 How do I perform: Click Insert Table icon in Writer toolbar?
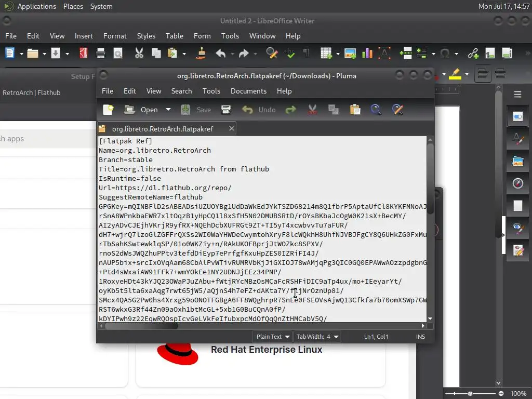326,54
